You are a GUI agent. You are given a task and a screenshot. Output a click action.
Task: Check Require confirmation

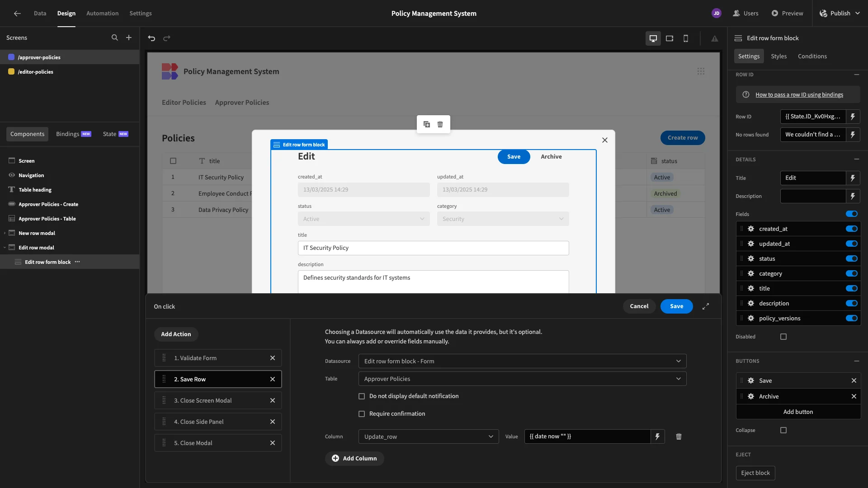point(362,414)
